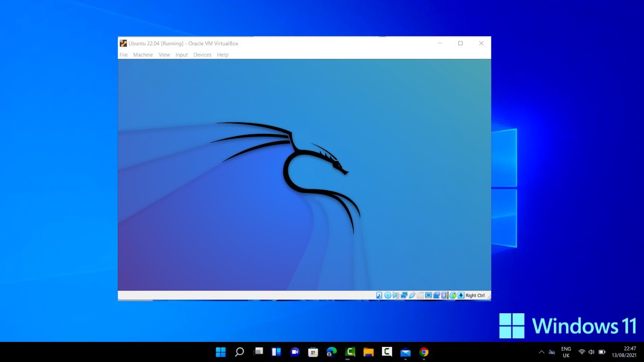Click the shared folders indicator in VirtualBox status bar
This screenshot has width=644, height=362.
pos(421,295)
